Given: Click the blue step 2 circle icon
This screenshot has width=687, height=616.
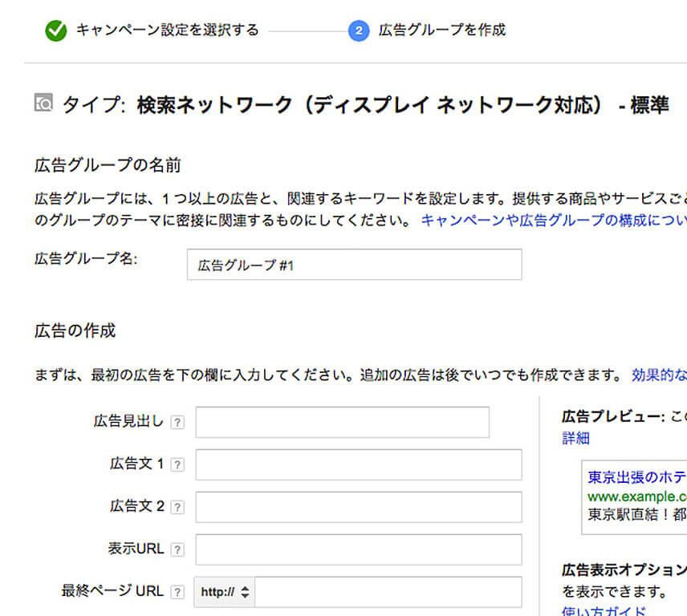Looking at the screenshot, I should point(359,30).
